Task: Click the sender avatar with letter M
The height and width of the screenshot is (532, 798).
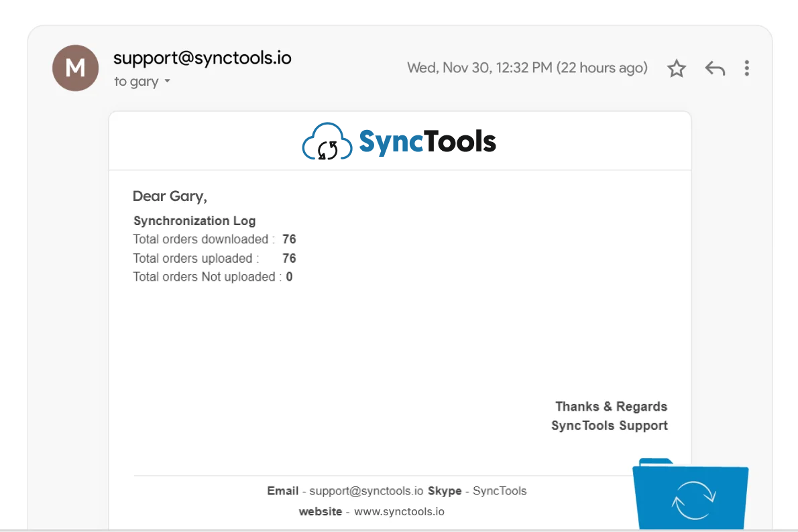Action: [x=76, y=68]
